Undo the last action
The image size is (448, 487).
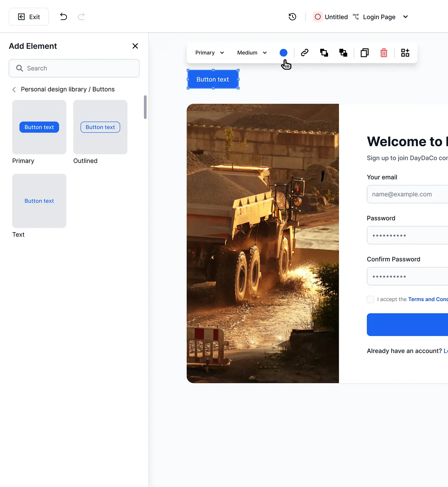(64, 16)
